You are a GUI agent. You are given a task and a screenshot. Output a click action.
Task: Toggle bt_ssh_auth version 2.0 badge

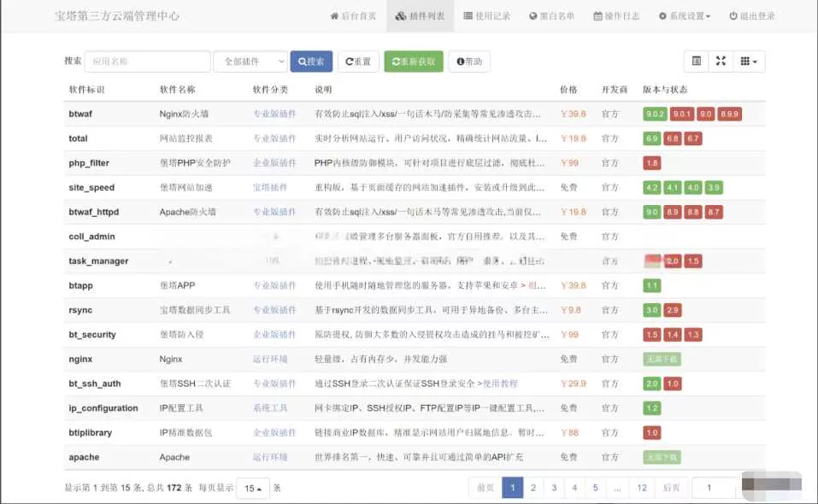point(652,384)
